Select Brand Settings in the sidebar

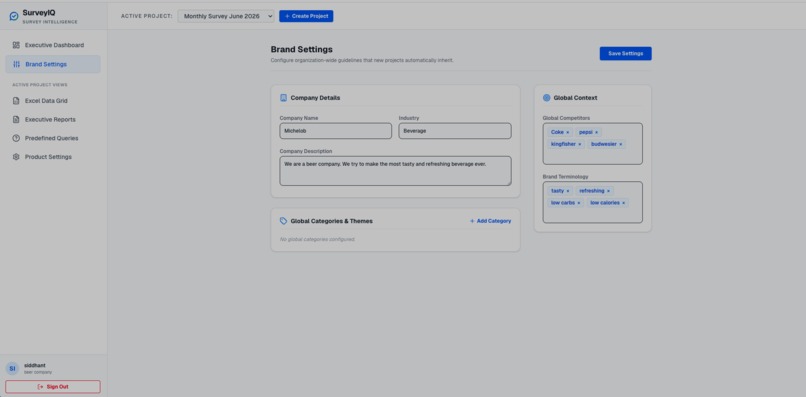click(53, 64)
